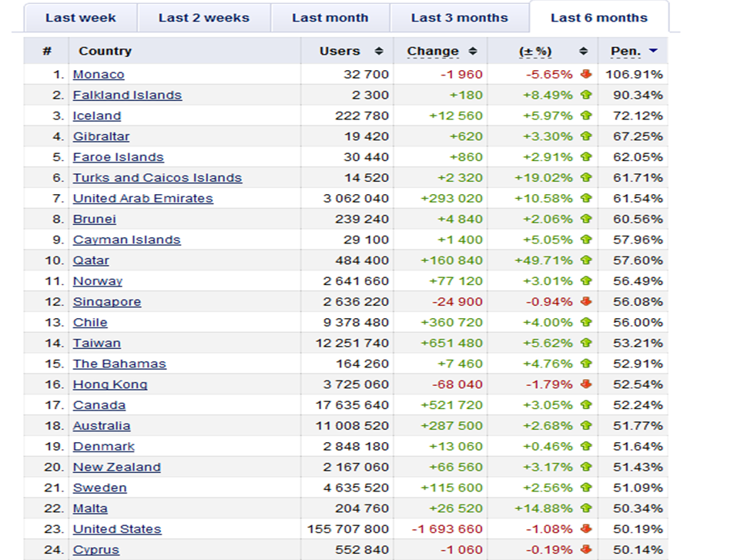Switch to the Last 2 weeks tab

(x=203, y=18)
